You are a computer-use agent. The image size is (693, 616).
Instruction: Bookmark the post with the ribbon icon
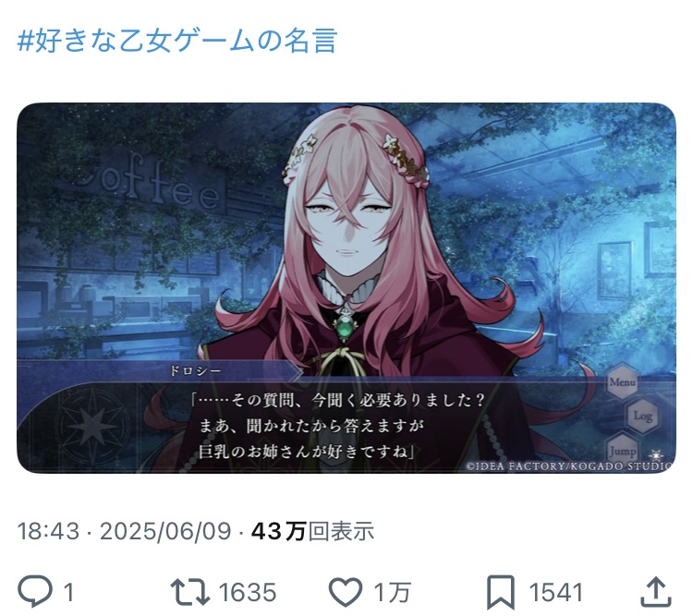click(x=500, y=592)
